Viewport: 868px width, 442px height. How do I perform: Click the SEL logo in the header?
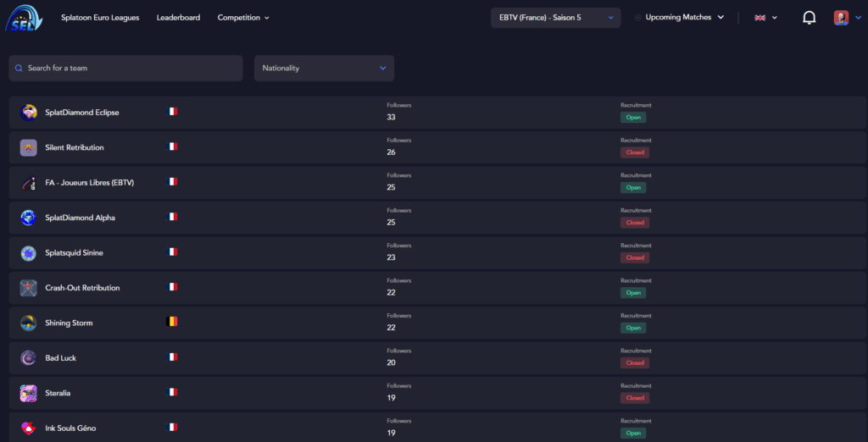coord(23,18)
